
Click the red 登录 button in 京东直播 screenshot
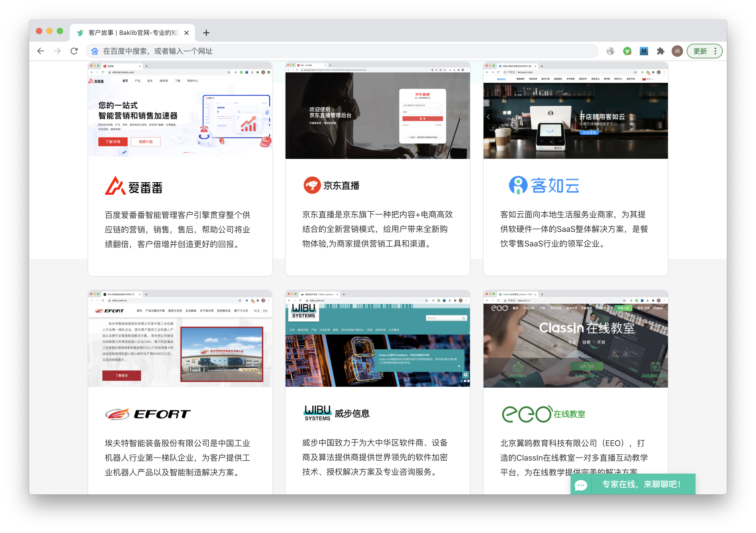coord(423,119)
